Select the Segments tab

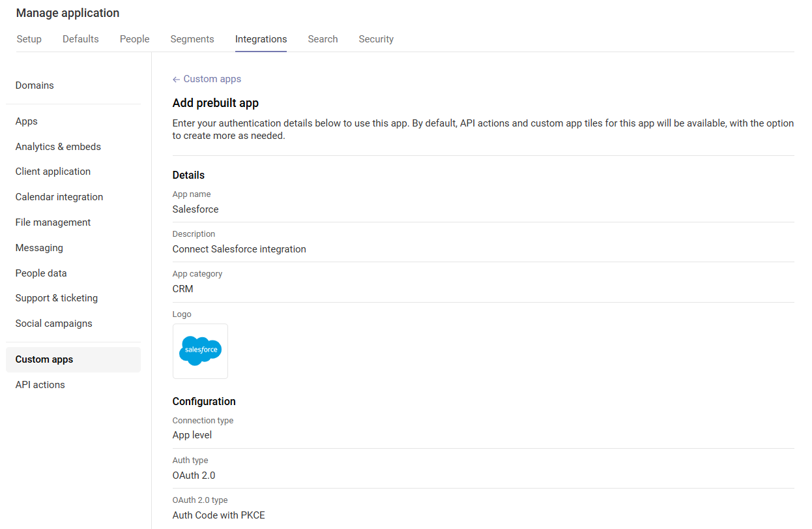point(192,39)
